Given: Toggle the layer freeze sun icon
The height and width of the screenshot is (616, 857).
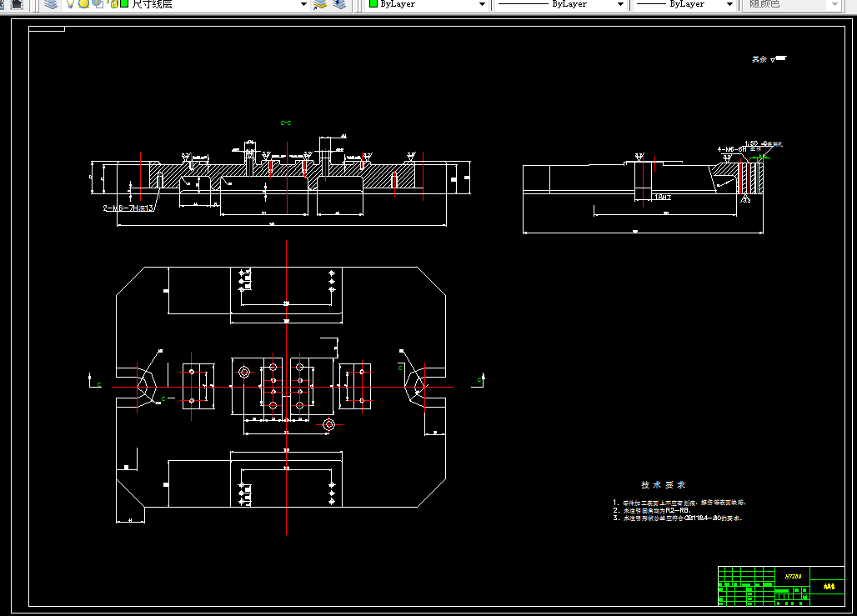Looking at the screenshot, I should coord(83,4).
